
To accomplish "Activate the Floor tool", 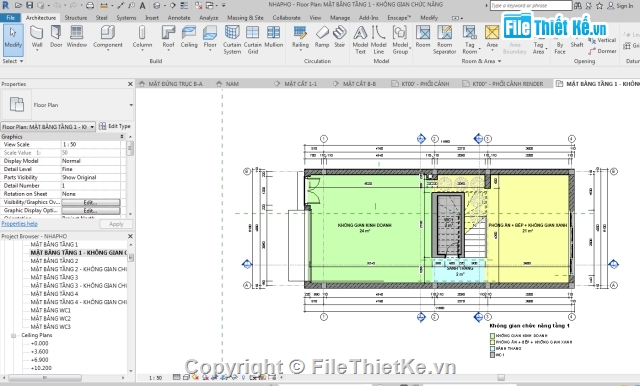I will click(x=210, y=37).
